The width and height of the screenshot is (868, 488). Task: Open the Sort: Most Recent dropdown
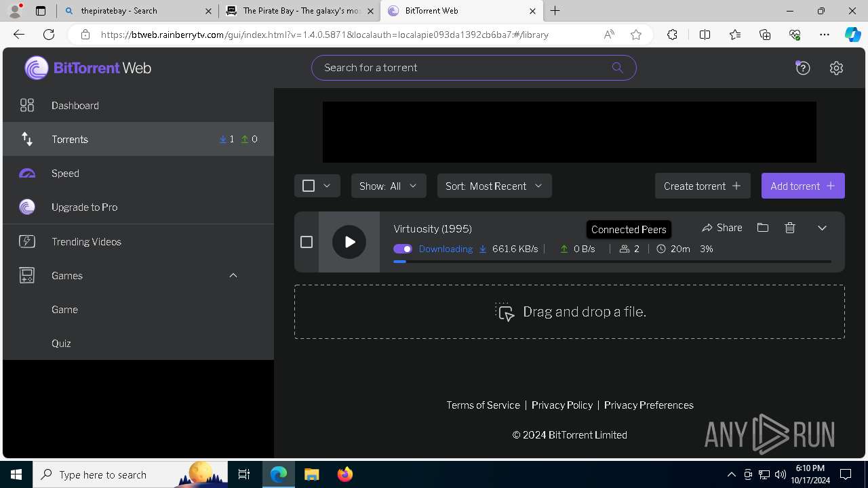(x=494, y=186)
